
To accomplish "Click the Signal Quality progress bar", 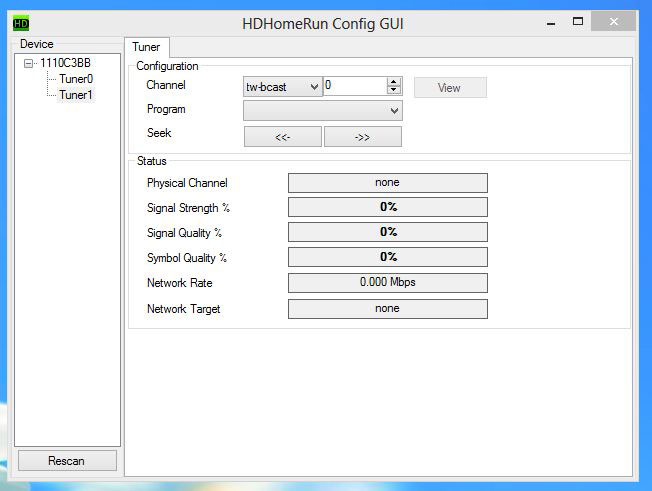I will (x=388, y=232).
